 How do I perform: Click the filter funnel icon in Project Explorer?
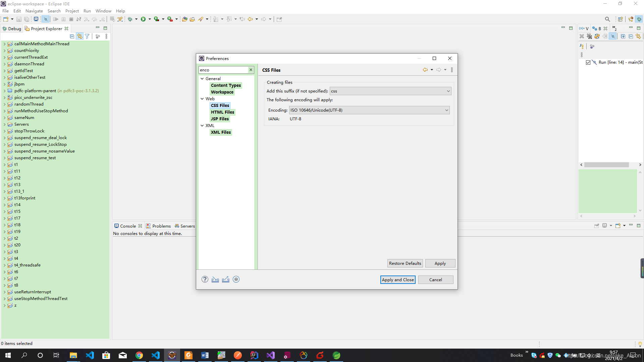(x=87, y=36)
